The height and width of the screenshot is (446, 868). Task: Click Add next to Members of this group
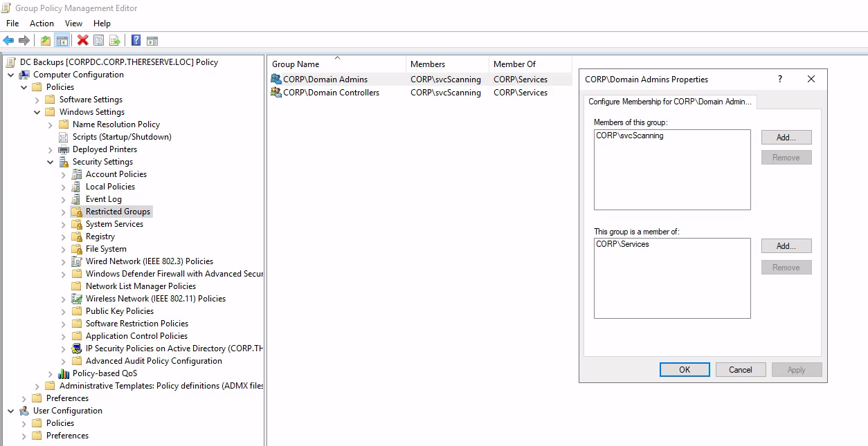coord(786,138)
